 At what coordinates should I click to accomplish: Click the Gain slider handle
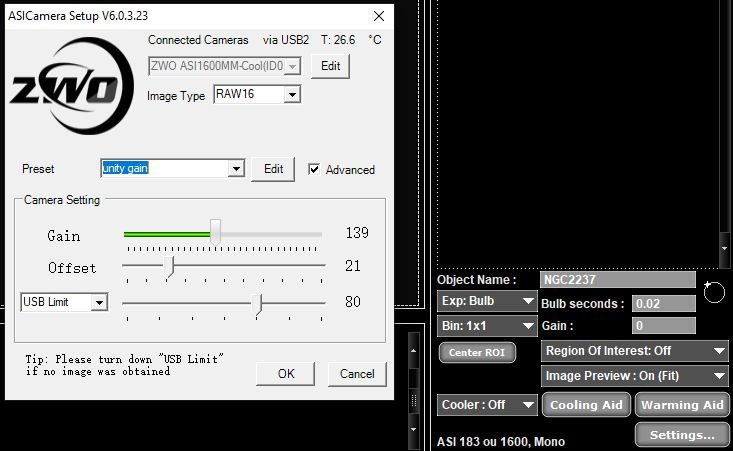[x=215, y=231]
